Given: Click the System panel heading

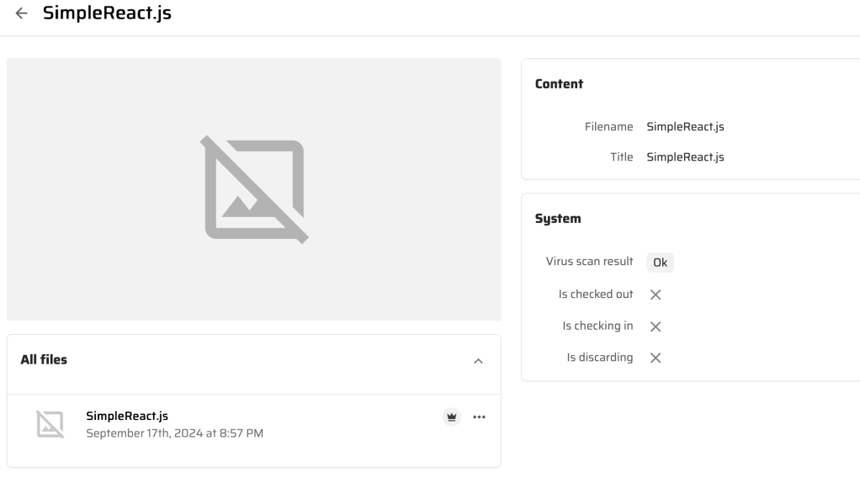Looking at the screenshot, I should coord(558,219).
